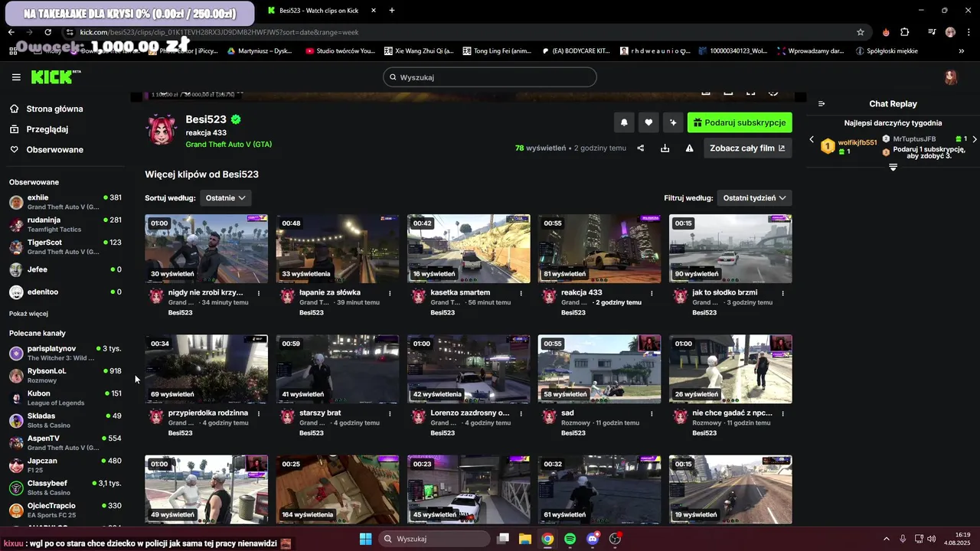The height and width of the screenshot is (551, 980).
Task: Click the heart follow button
Action: pyautogui.click(x=648, y=122)
